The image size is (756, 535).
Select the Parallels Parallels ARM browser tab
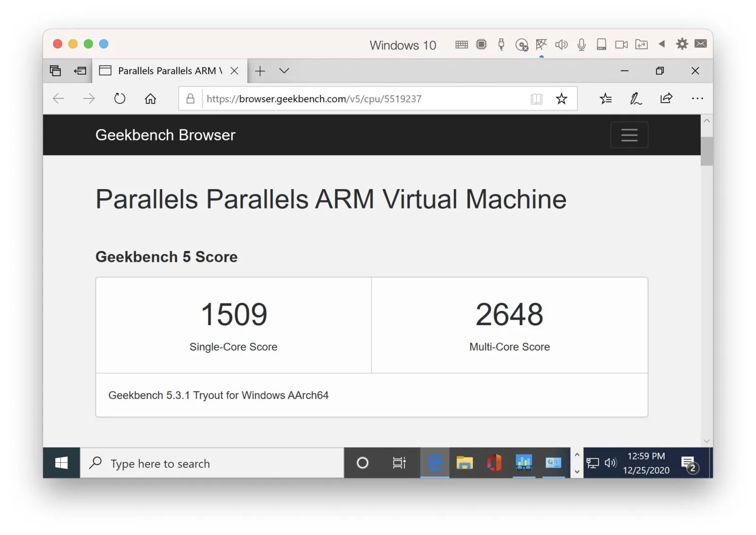(165, 70)
